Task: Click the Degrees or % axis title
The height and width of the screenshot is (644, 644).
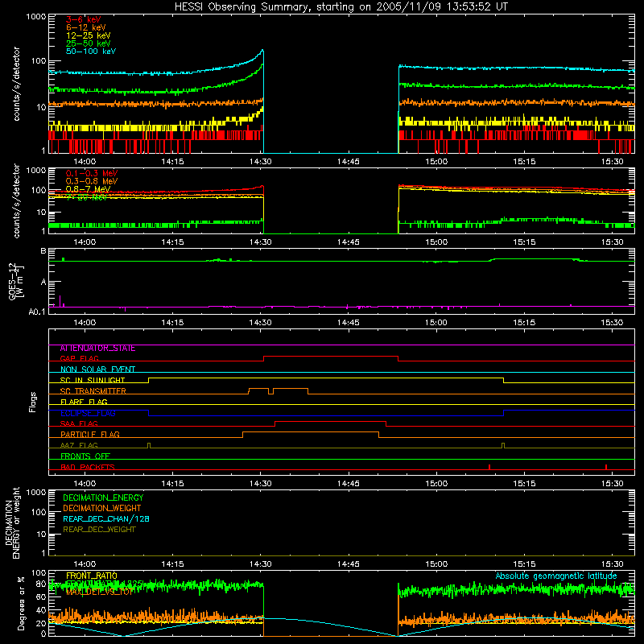Action: point(22,603)
